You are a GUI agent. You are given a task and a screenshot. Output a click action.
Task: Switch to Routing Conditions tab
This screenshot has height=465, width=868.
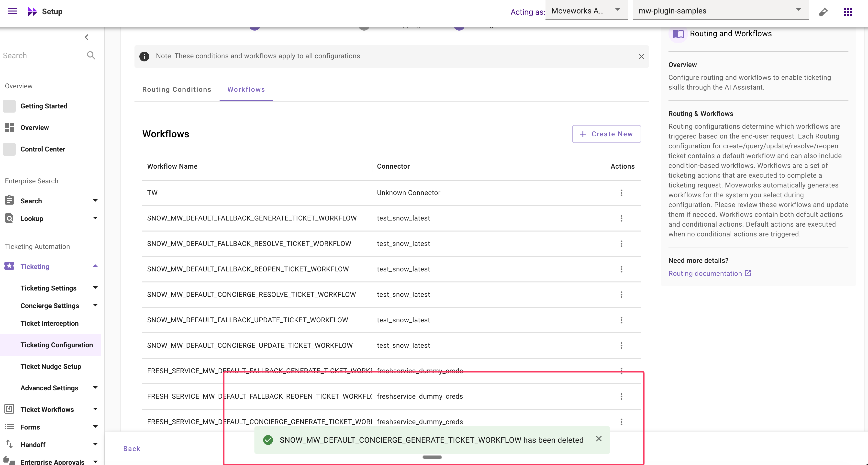(177, 89)
